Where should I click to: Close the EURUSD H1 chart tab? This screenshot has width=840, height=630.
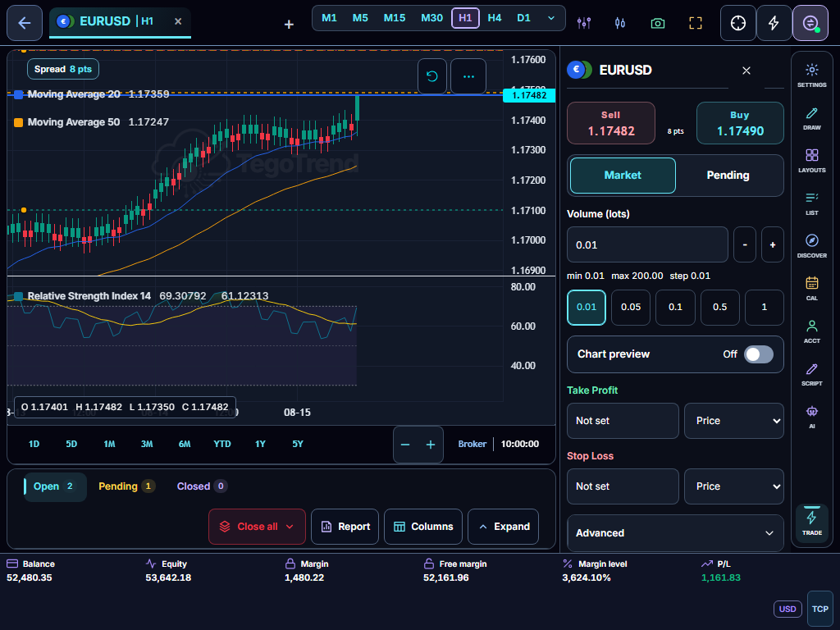point(178,21)
